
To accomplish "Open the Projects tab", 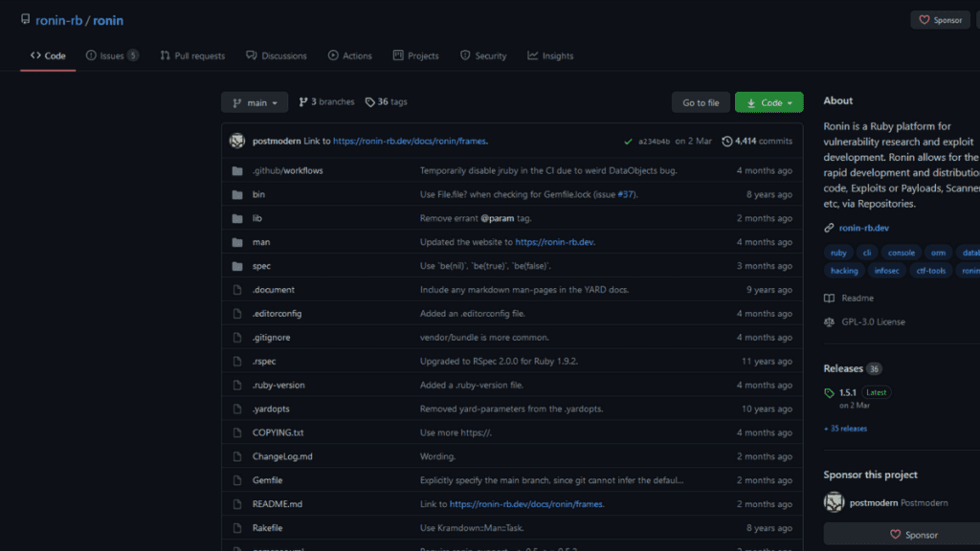I will pyautogui.click(x=415, y=55).
